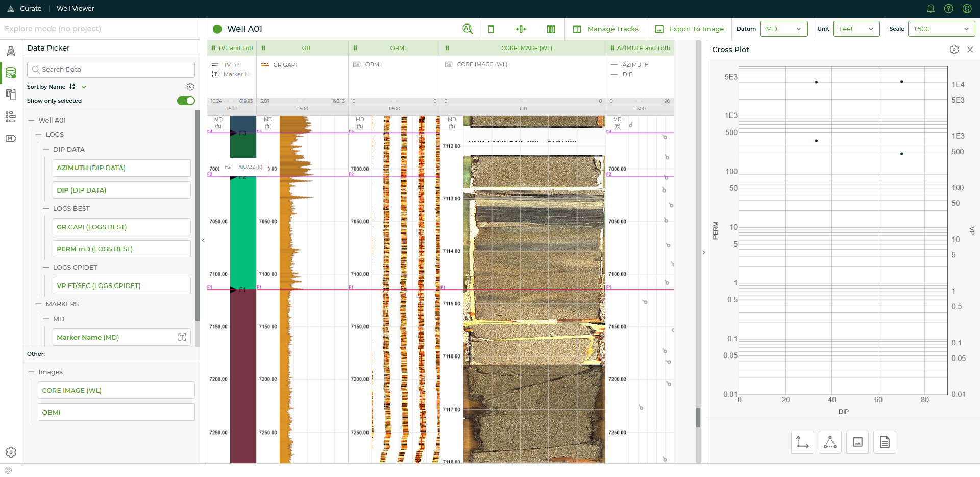Image resolution: width=980 pixels, height=477 pixels.
Task: Click drag handle of GR track header
Action: [263, 48]
